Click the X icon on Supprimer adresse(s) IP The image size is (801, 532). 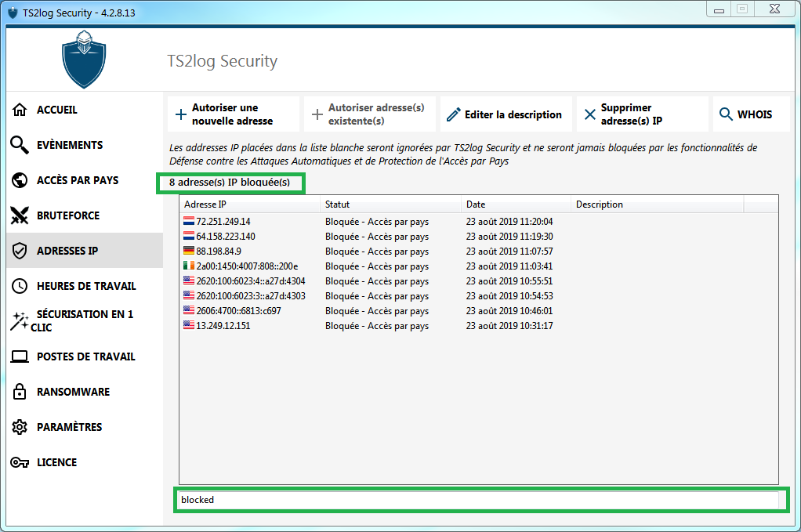click(x=590, y=114)
